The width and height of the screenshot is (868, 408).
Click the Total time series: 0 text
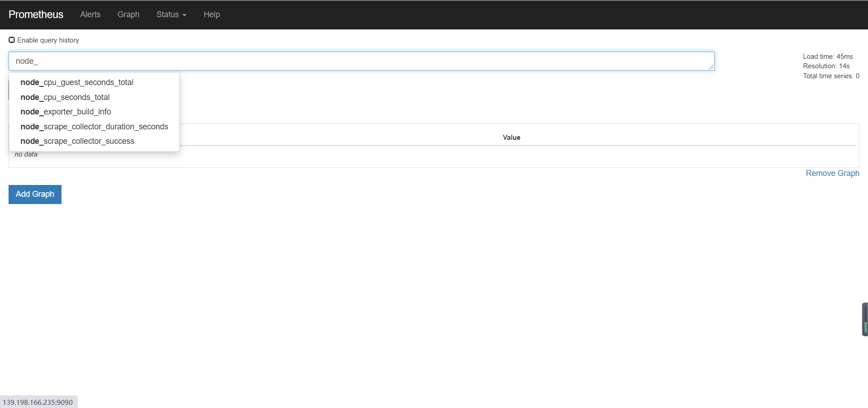click(831, 76)
